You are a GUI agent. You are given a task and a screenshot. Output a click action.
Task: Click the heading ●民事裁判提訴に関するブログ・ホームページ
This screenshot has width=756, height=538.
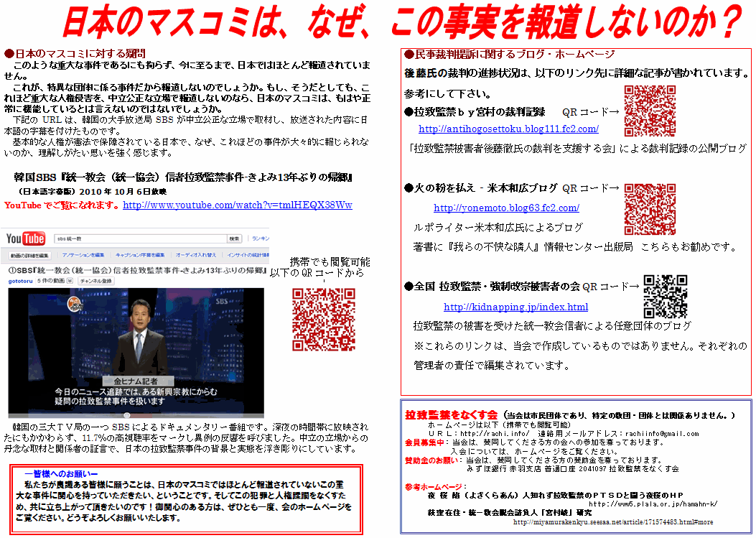click(510, 54)
